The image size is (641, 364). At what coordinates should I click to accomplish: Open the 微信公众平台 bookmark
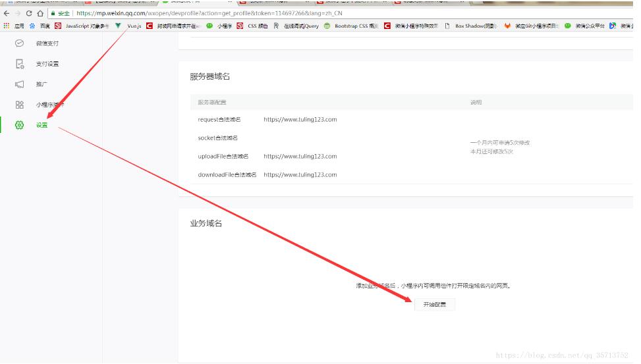tap(584, 26)
